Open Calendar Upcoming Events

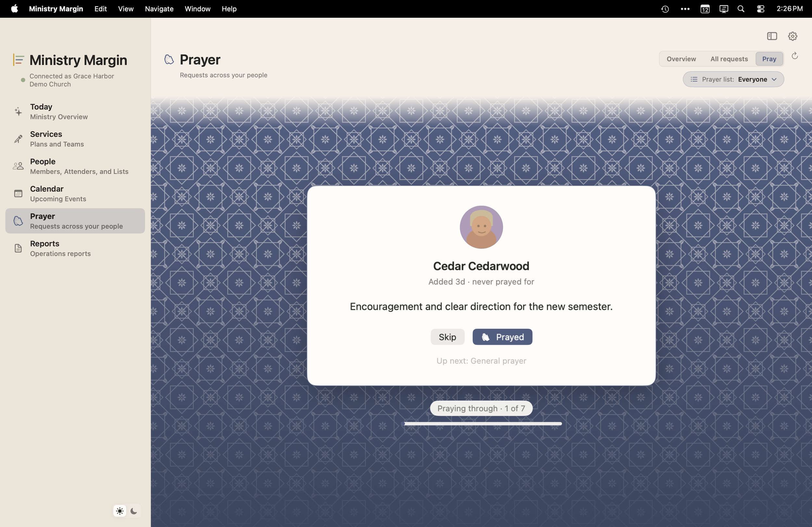point(75,194)
